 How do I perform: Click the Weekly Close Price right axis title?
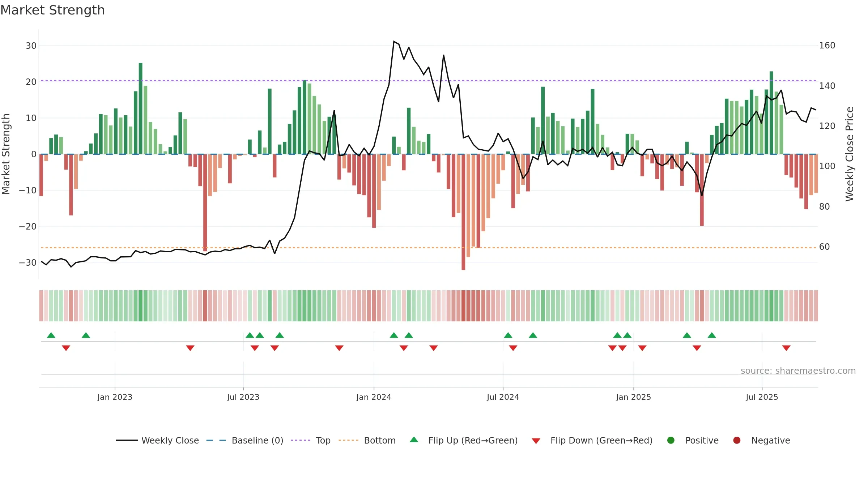click(x=850, y=154)
